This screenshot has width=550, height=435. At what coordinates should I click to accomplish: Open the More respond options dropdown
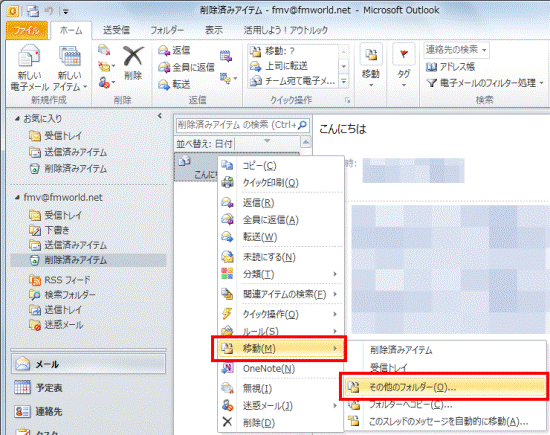coord(228,78)
